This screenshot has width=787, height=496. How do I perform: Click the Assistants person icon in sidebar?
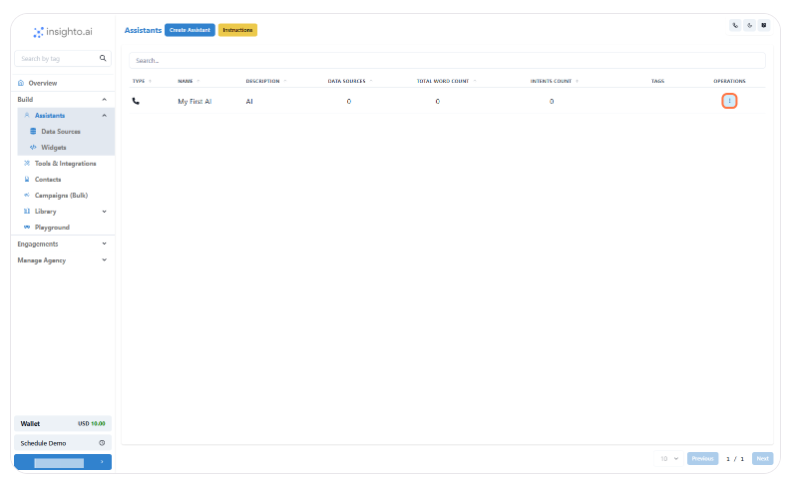click(27, 115)
